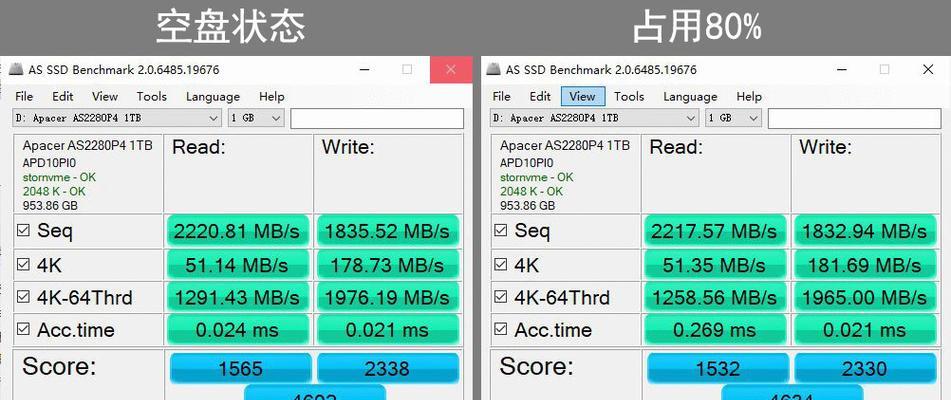The image size is (951, 400).
Task: Minimize the right AS SSD Benchmark window
Action: [842, 70]
